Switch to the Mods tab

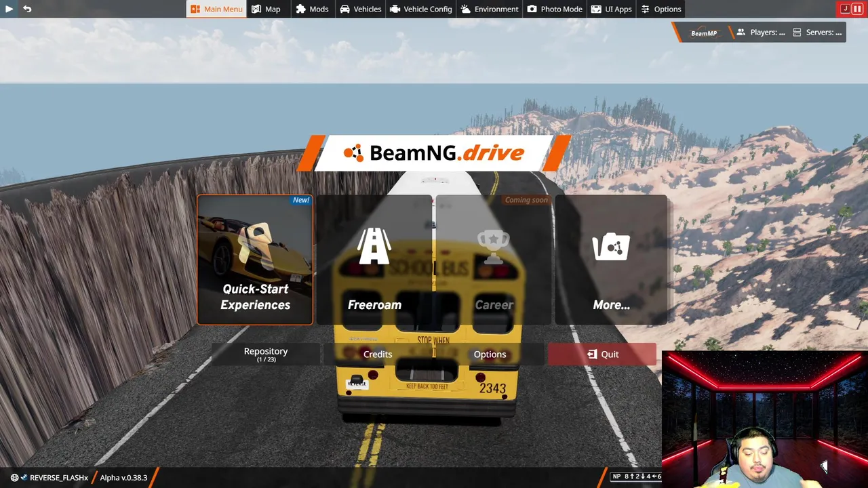tap(313, 9)
